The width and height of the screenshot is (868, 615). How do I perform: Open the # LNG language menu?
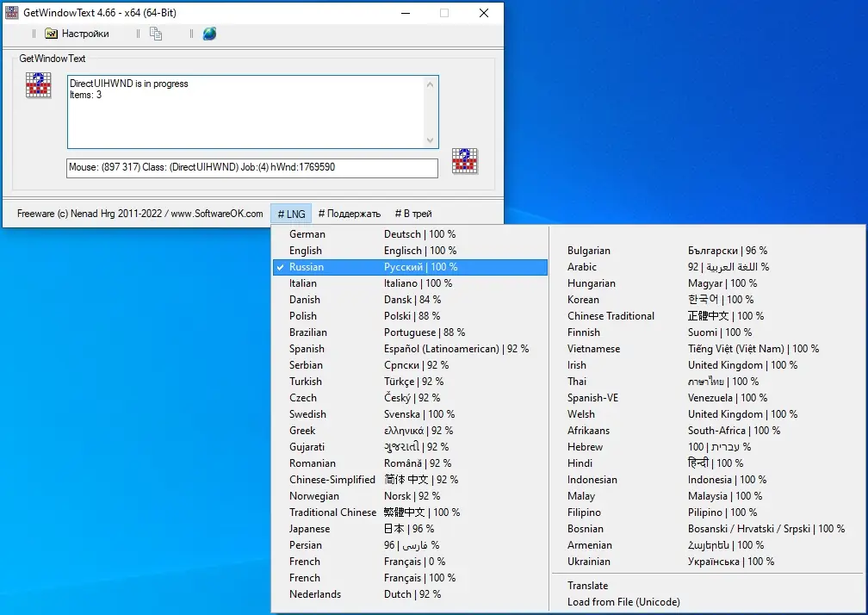tap(291, 214)
